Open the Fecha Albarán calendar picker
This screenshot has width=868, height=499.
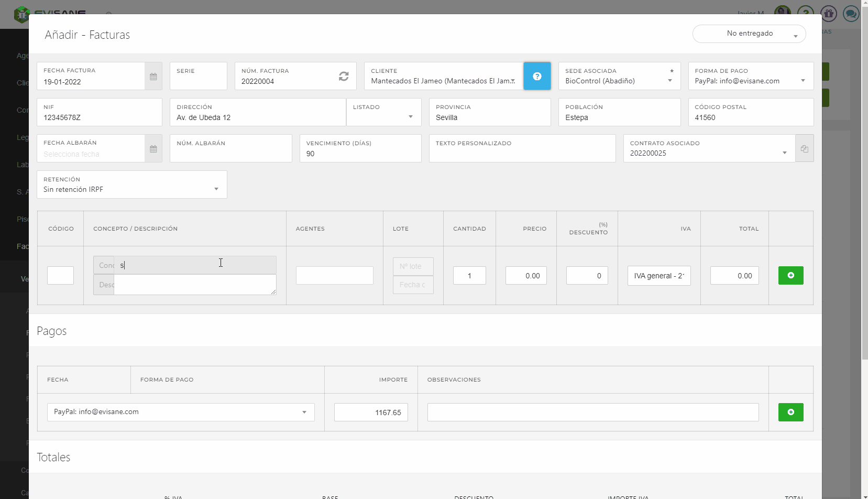click(153, 149)
